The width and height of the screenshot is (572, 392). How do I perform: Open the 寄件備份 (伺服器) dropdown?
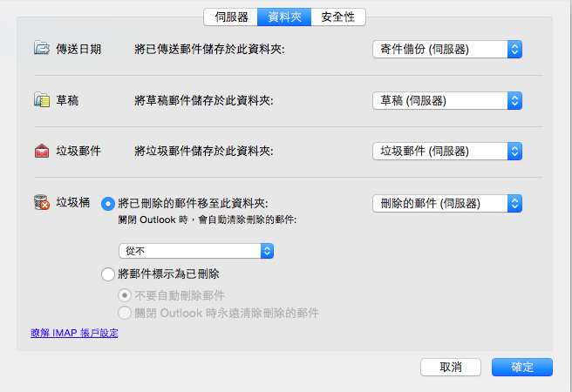pyautogui.click(x=447, y=49)
